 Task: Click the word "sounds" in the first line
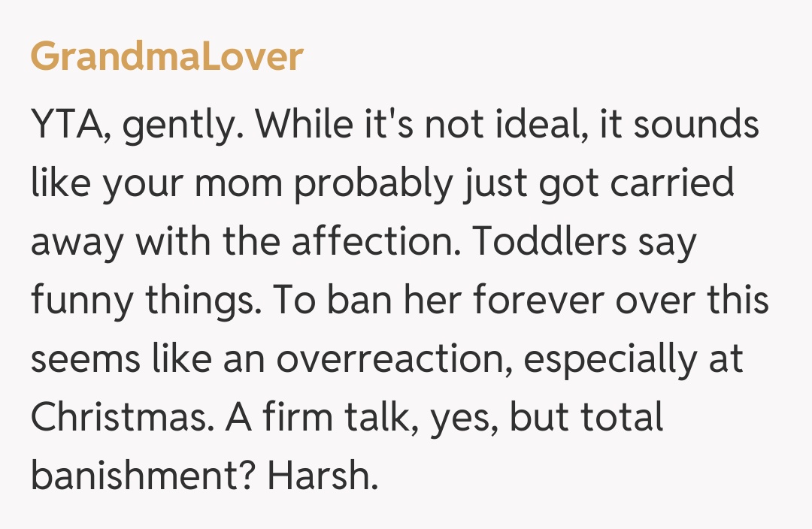tap(695, 126)
